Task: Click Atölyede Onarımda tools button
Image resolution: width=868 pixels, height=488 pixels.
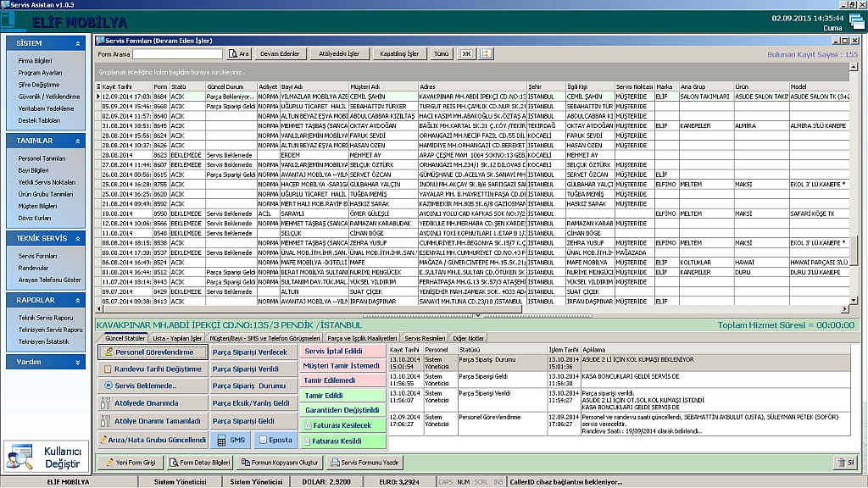Action: click(153, 403)
